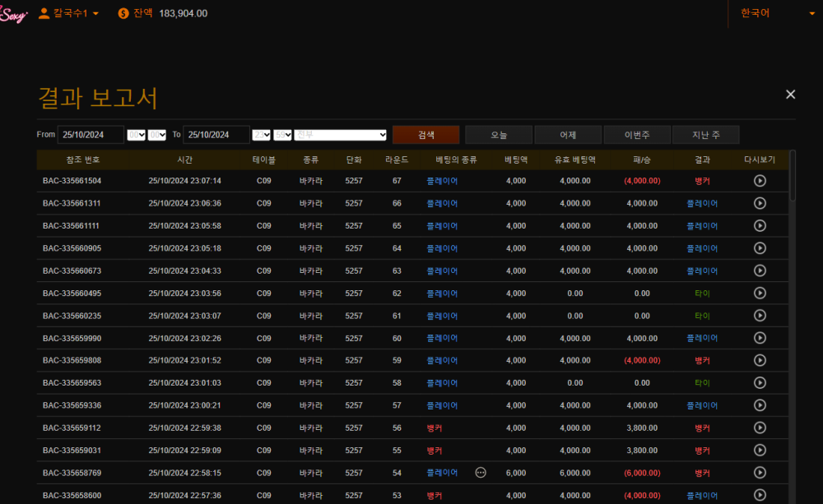Expand the From hour dropdown
Viewport: 823px width, 504px height.
136,135
